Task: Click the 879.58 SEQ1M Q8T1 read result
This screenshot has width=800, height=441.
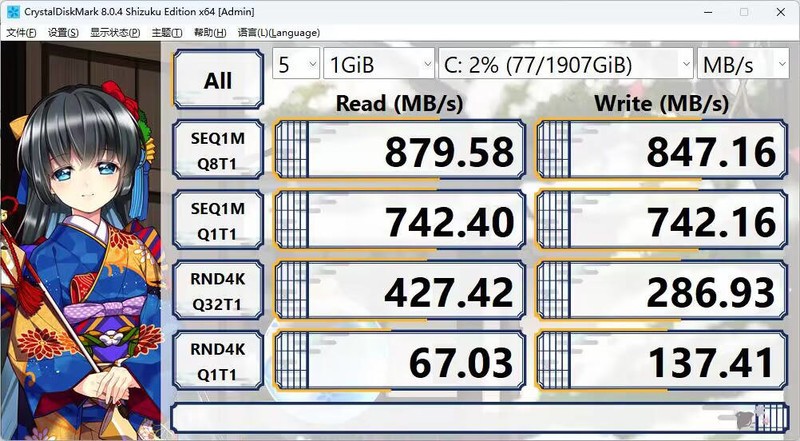Action: tap(399, 150)
